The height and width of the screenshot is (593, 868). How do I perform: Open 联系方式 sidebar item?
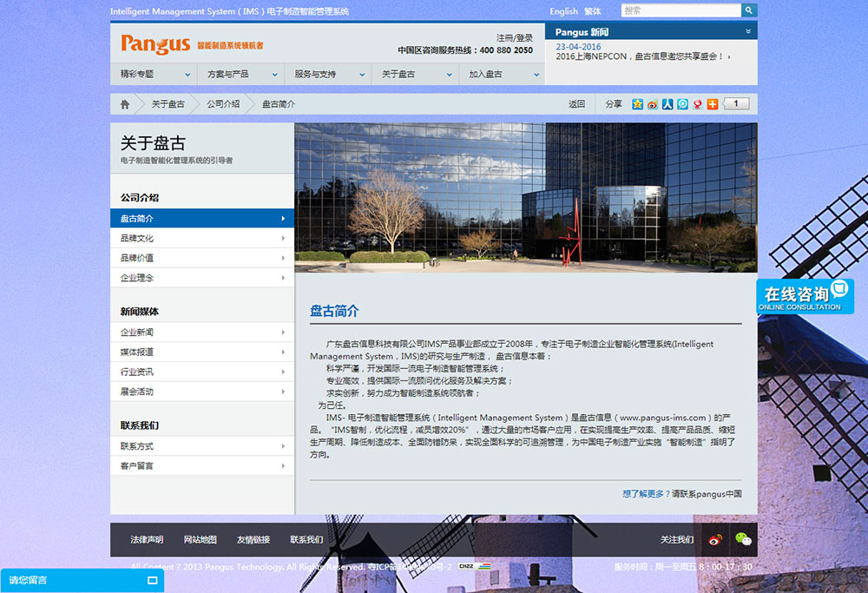click(x=202, y=445)
